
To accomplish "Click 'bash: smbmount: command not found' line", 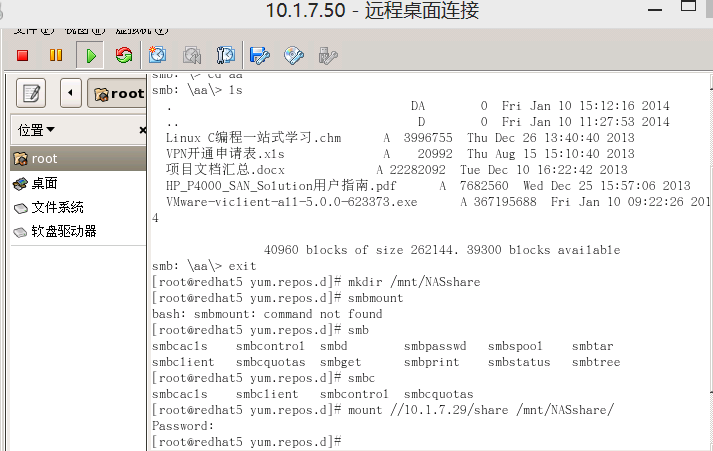I will 267,314.
